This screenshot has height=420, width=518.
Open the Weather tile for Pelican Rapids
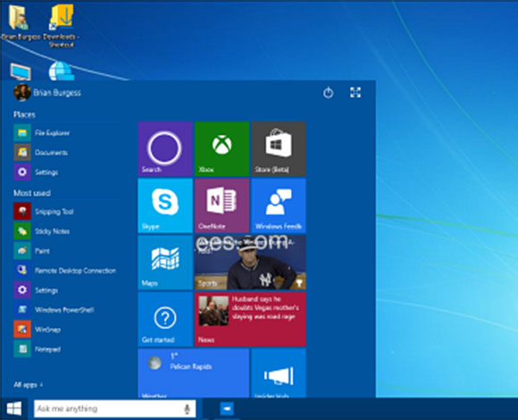tap(193, 373)
